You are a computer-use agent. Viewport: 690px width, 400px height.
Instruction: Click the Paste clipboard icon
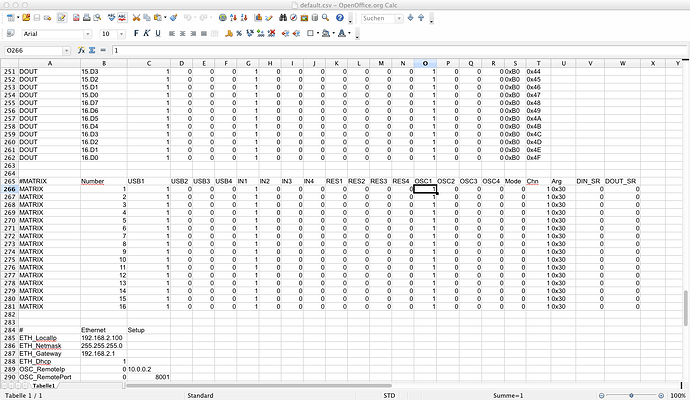158,18
